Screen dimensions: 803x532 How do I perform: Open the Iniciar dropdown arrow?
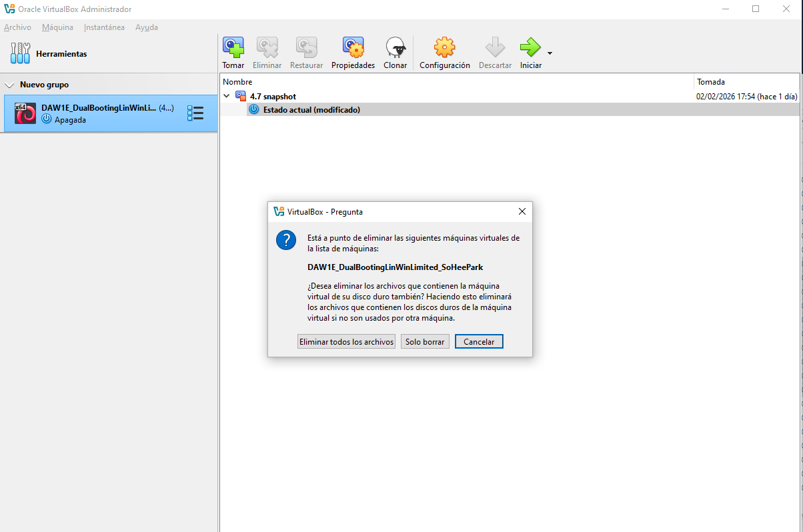point(550,53)
